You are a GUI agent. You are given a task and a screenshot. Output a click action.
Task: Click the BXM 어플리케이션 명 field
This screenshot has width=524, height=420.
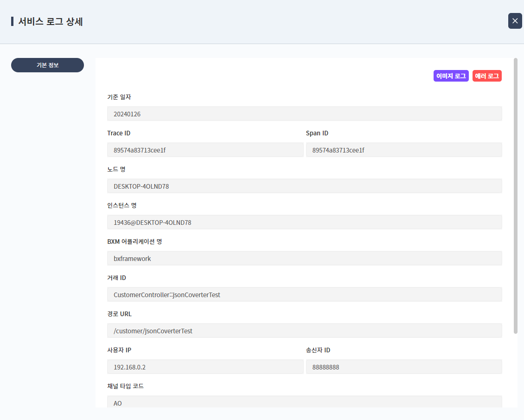[305, 258]
